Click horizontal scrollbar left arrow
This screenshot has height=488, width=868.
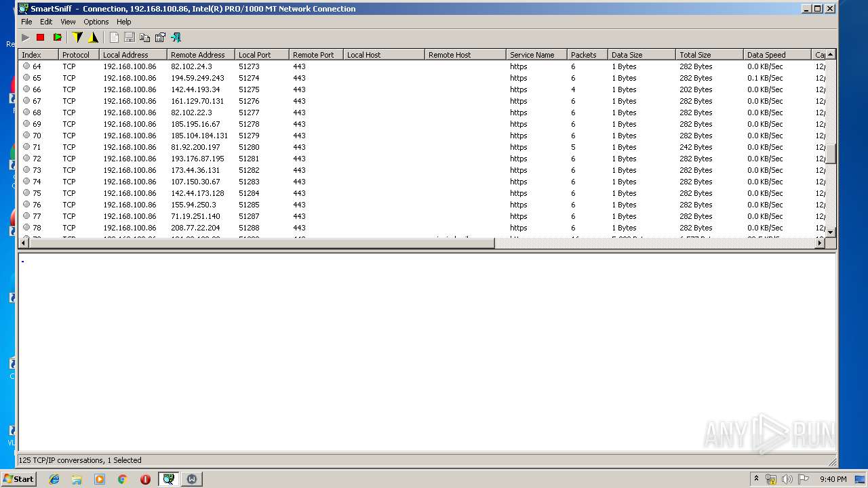pyautogui.click(x=24, y=243)
